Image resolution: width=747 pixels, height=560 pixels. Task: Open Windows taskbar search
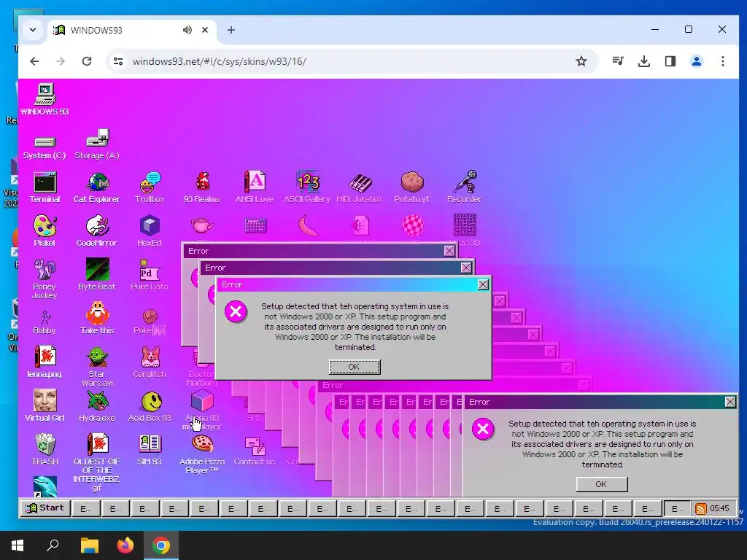pos(53,545)
